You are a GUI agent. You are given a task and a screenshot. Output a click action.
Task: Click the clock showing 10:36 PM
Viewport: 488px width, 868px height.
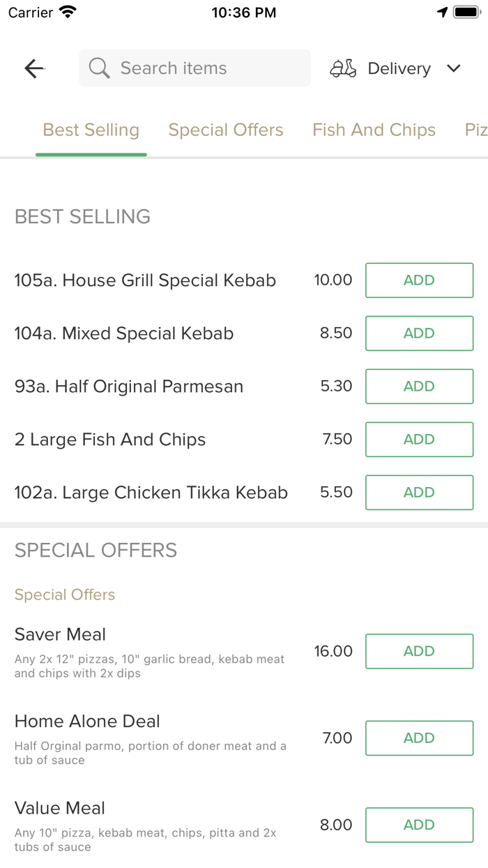pyautogui.click(x=243, y=11)
